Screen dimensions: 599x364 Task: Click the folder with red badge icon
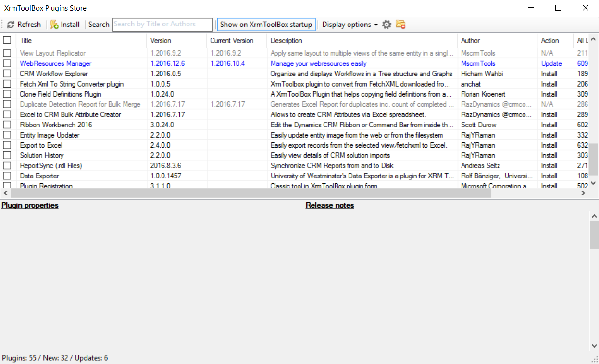coord(400,25)
